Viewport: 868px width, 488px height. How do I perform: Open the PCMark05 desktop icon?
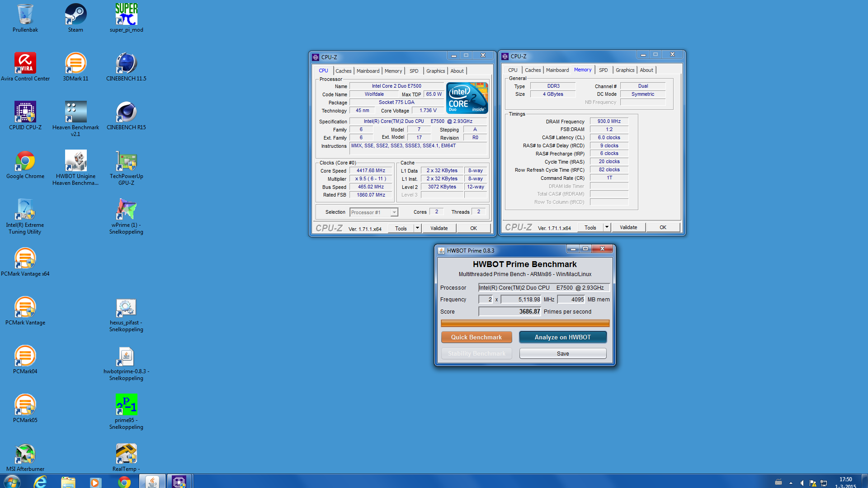(25, 408)
